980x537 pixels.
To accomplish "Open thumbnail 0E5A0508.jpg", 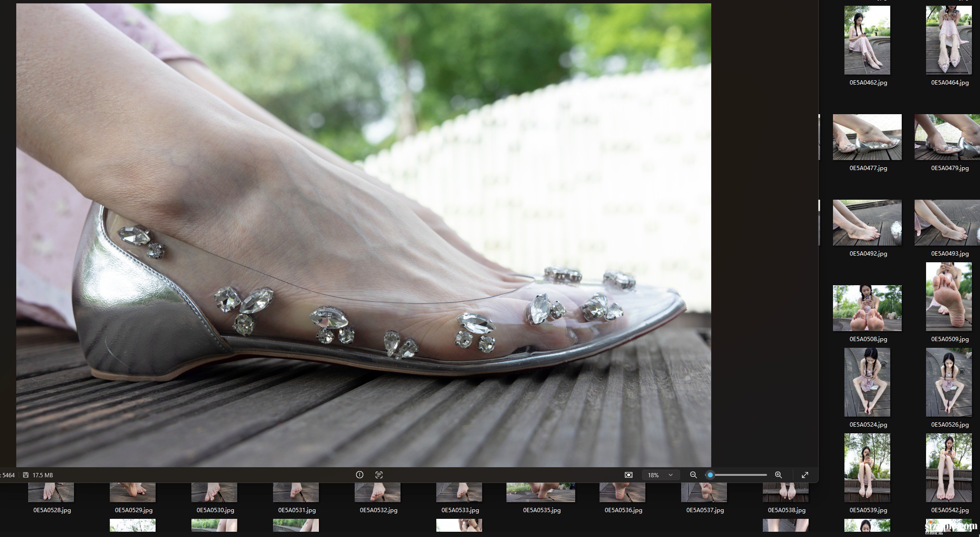I will [867, 308].
